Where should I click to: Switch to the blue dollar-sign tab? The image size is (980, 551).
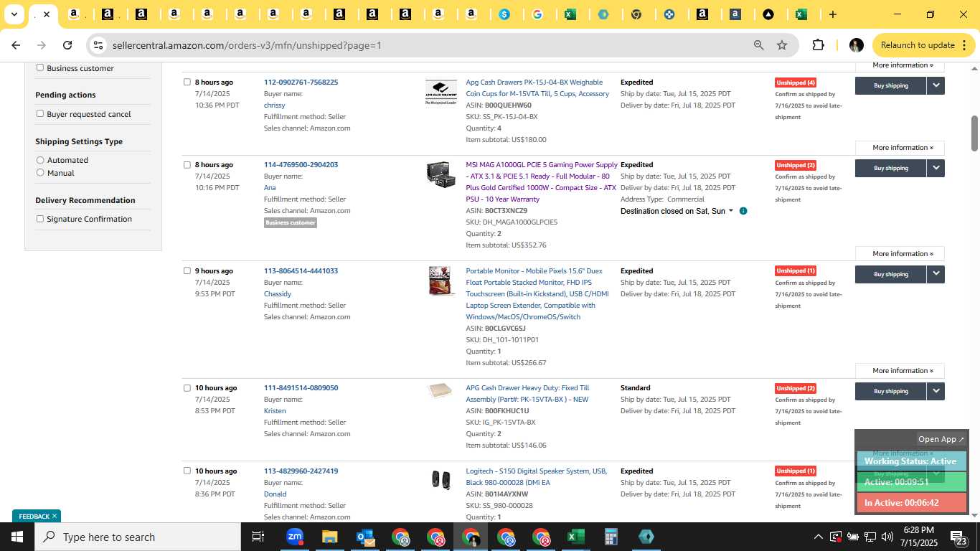pos(504,14)
